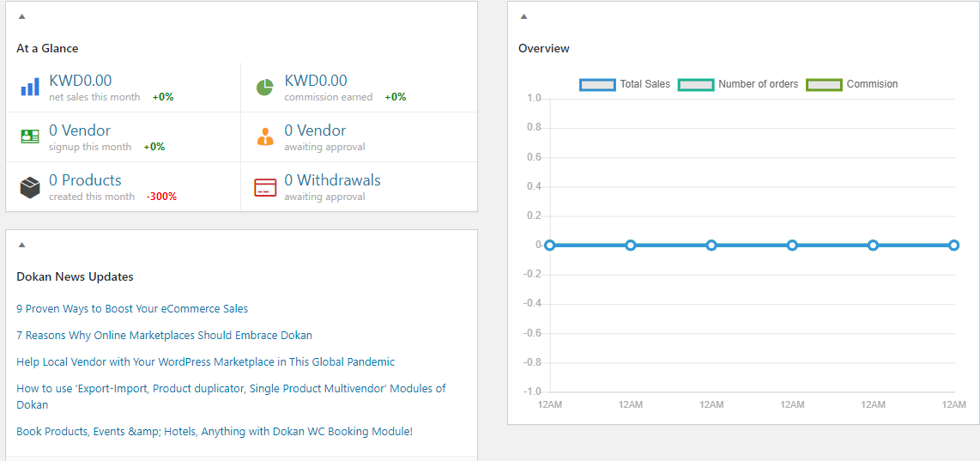This screenshot has height=461, width=980.
Task: Click the green vendor signup card icon
Action: click(30, 136)
